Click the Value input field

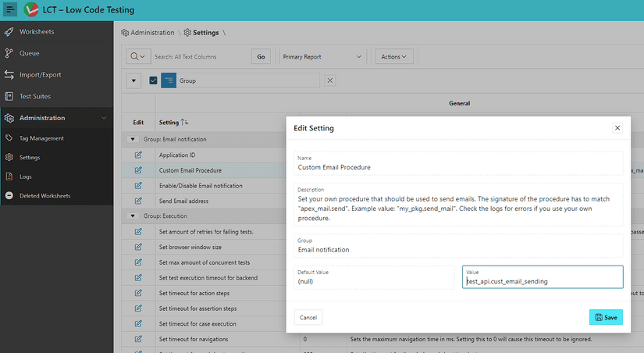tap(543, 277)
